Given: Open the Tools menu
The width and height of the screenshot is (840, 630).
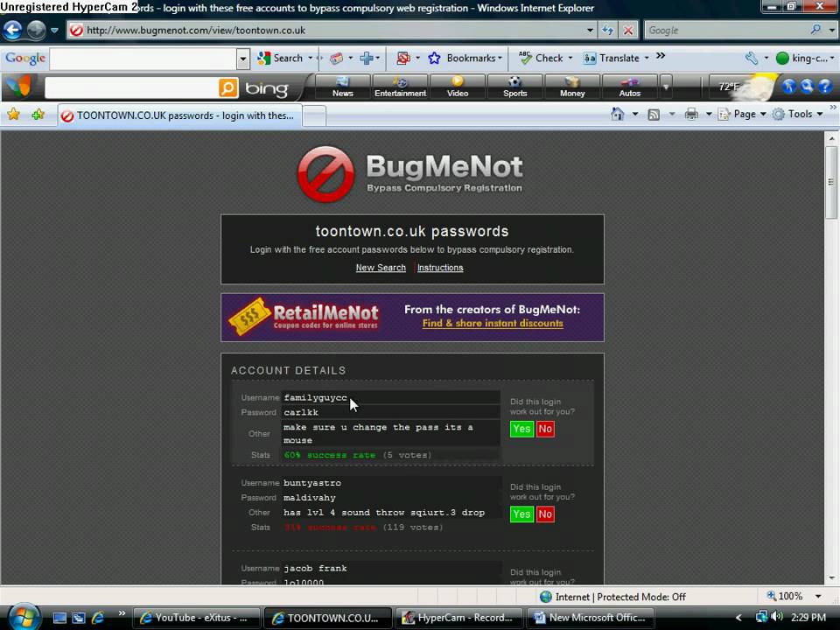Looking at the screenshot, I should [798, 114].
